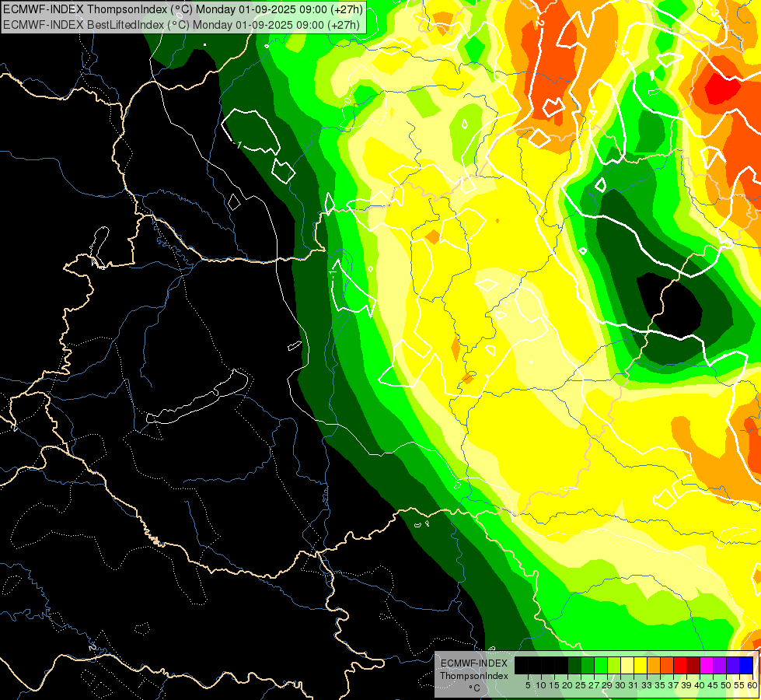Click the °C unit label in the legend
The image size is (761, 700).
tap(475, 688)
